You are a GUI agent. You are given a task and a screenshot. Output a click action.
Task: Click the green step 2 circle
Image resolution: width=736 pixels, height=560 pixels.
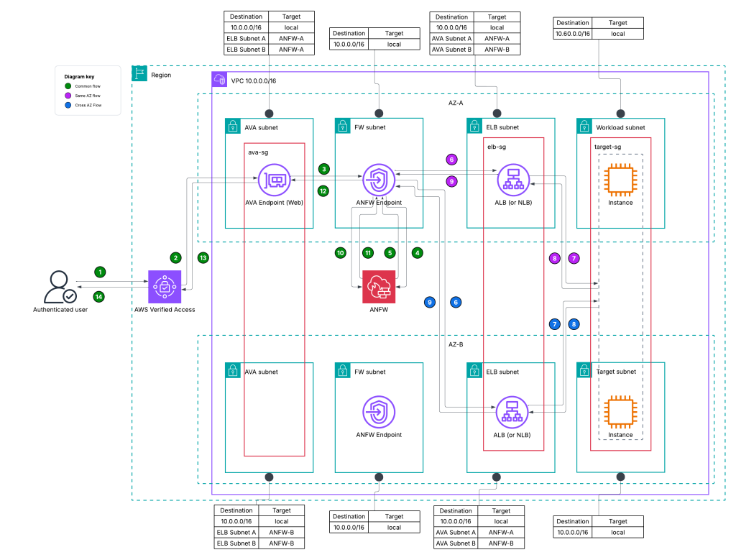175,257
